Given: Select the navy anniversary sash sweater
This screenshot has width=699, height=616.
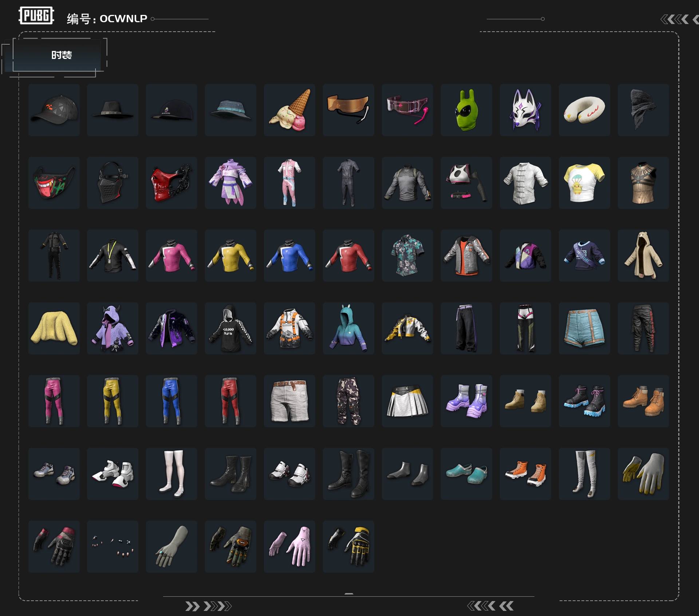Looking at the screenshot, I should click(x=584, y=255).
